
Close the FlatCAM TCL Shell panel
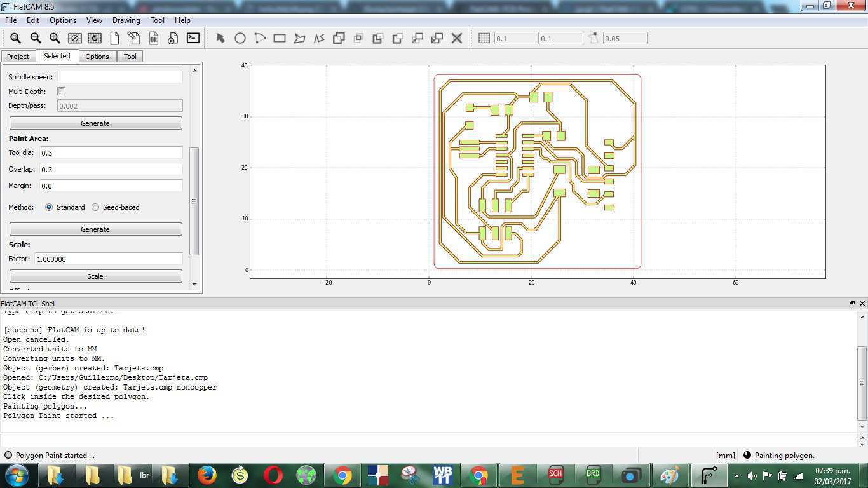pos(862,304)
